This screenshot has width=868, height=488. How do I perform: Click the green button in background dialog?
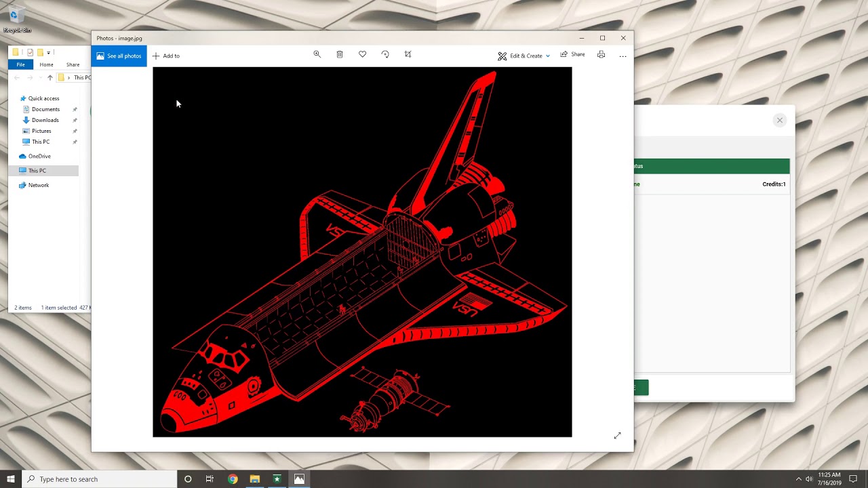(642, 387)
